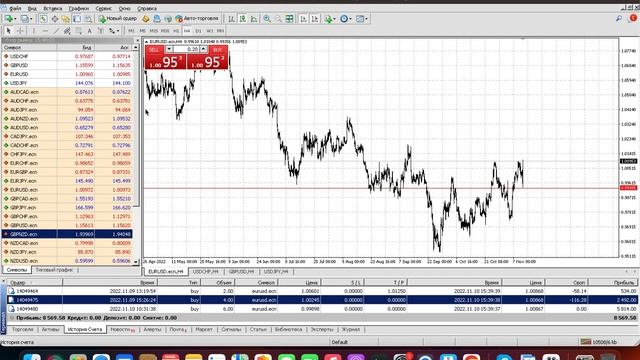Toggle Авто-торговля (AutoTrading)

[x=197, y=19]
